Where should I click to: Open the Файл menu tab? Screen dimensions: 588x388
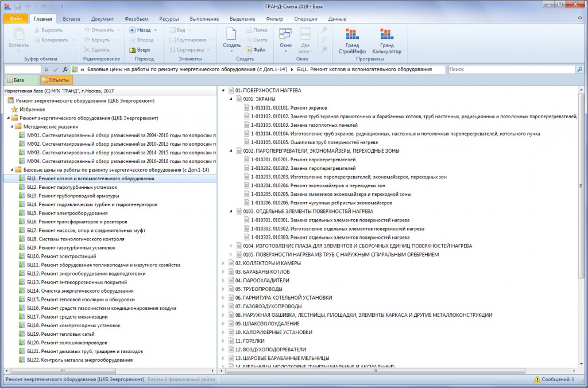pyautogui.click(x=16, y=18)
